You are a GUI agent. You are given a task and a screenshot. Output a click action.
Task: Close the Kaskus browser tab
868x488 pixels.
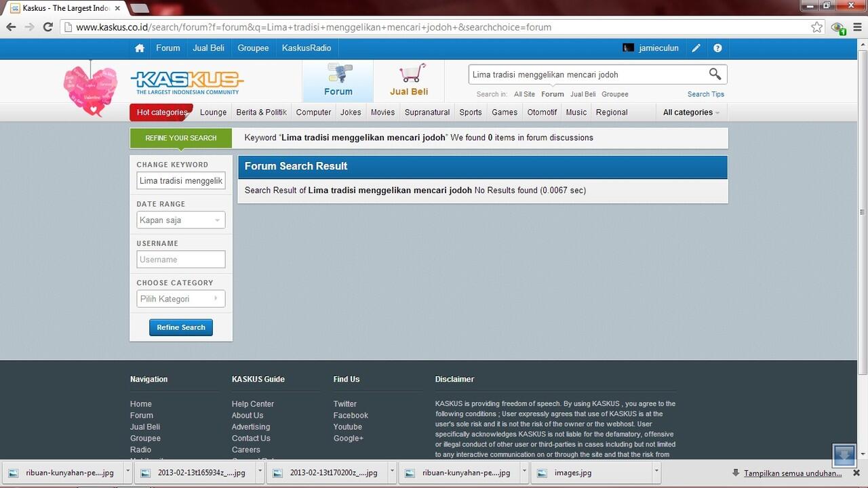coord(118,8)
